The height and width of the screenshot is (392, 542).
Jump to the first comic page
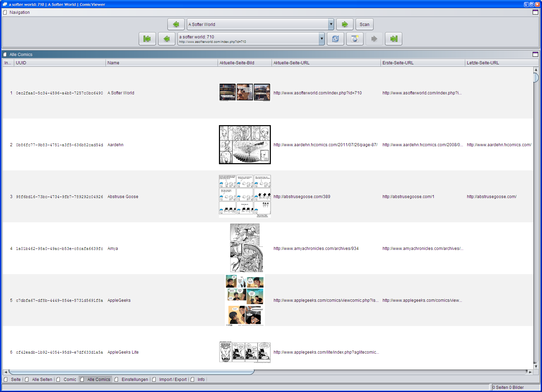147,39
